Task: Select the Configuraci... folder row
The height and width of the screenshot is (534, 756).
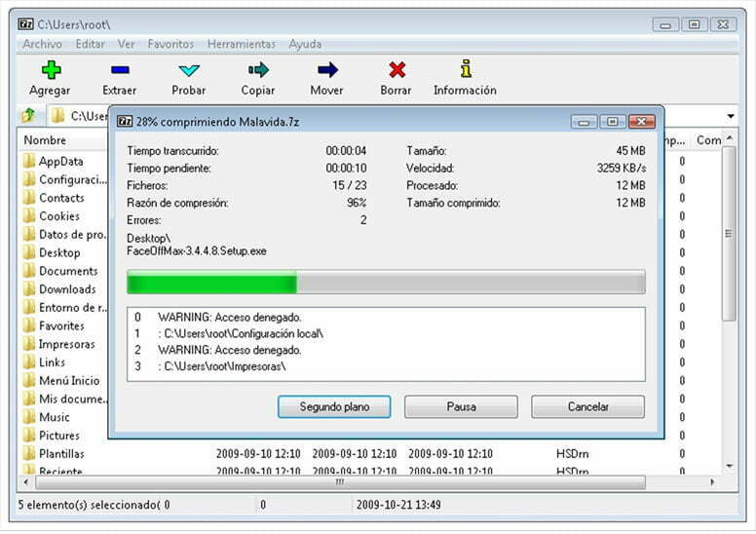Action: [x=64, y=179]
